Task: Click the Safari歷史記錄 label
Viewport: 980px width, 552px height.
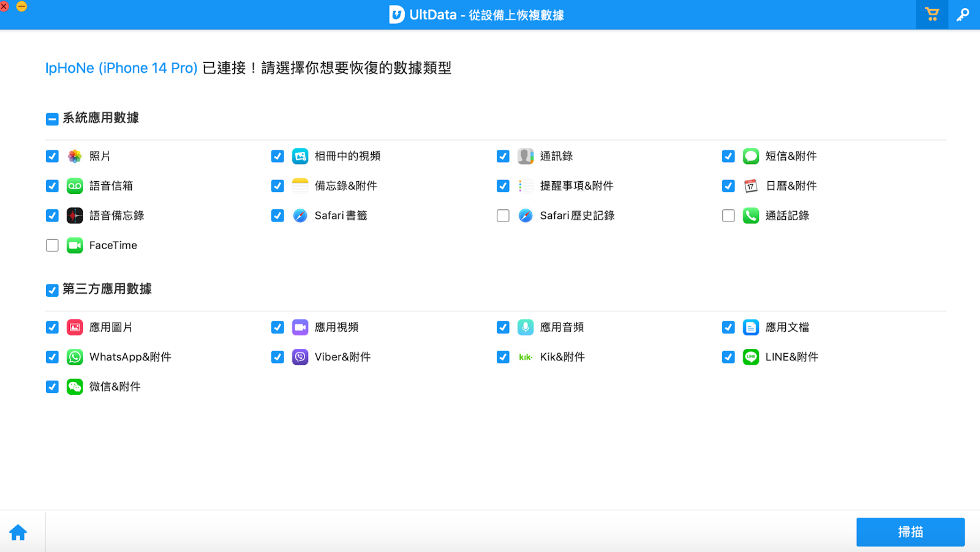Action: tap(577, 215)
